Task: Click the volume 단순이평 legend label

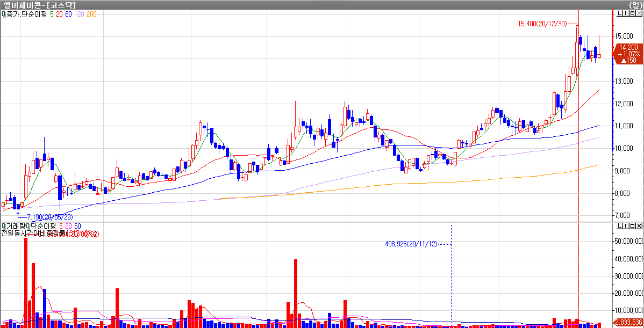Action: 44,227
